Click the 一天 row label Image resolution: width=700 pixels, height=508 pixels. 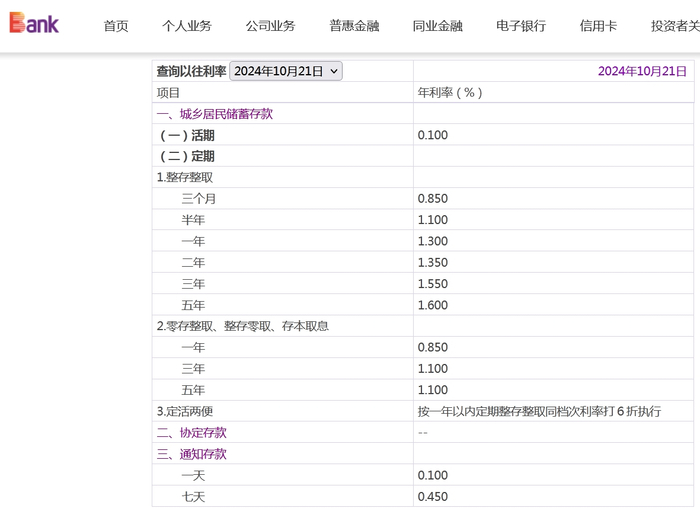193,475
